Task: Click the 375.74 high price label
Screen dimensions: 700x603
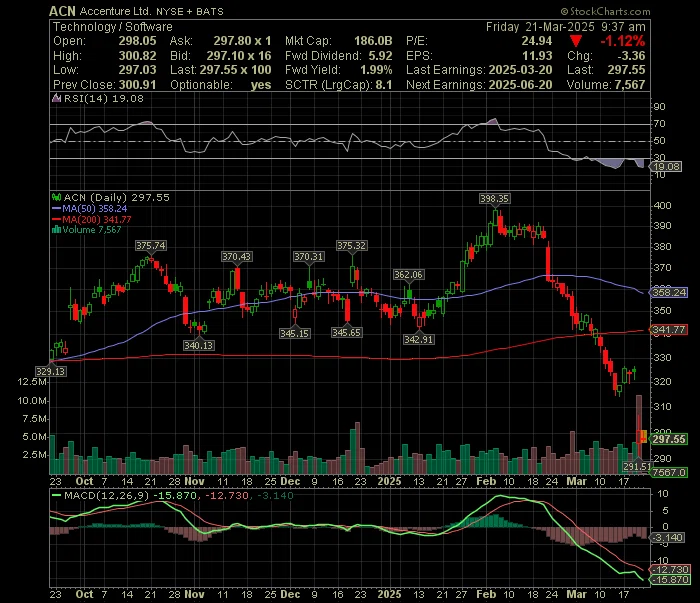Action: click(151, 245)
